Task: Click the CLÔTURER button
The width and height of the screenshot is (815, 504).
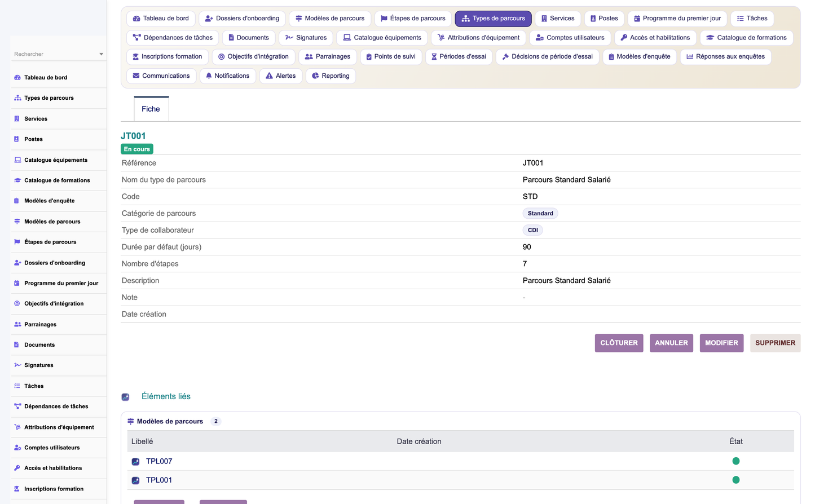Action: point(619,343)
